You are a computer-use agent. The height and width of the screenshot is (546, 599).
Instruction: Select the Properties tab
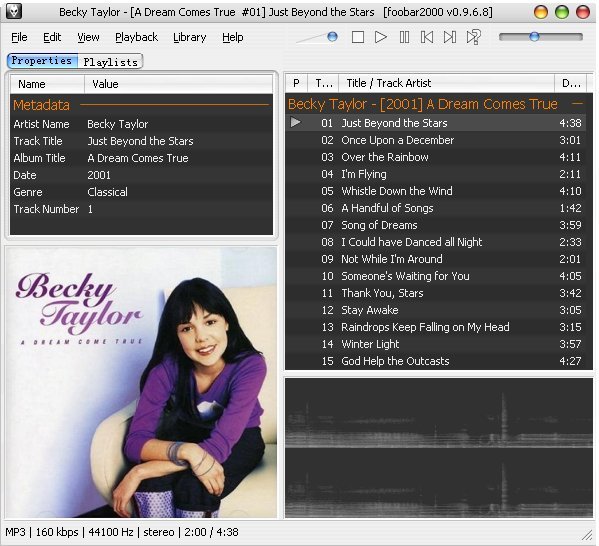click(42, 61)
